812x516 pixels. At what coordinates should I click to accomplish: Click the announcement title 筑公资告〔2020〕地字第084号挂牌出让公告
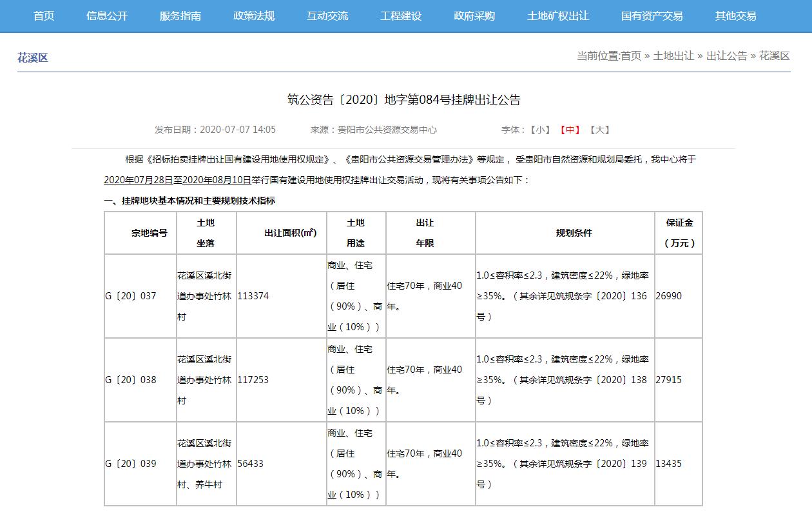point(406,99)
